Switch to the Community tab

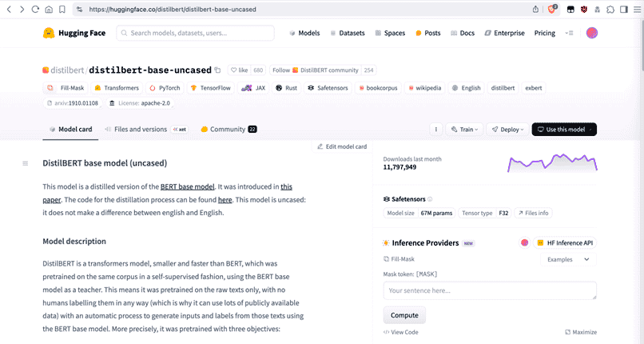(x=229, y=129)
